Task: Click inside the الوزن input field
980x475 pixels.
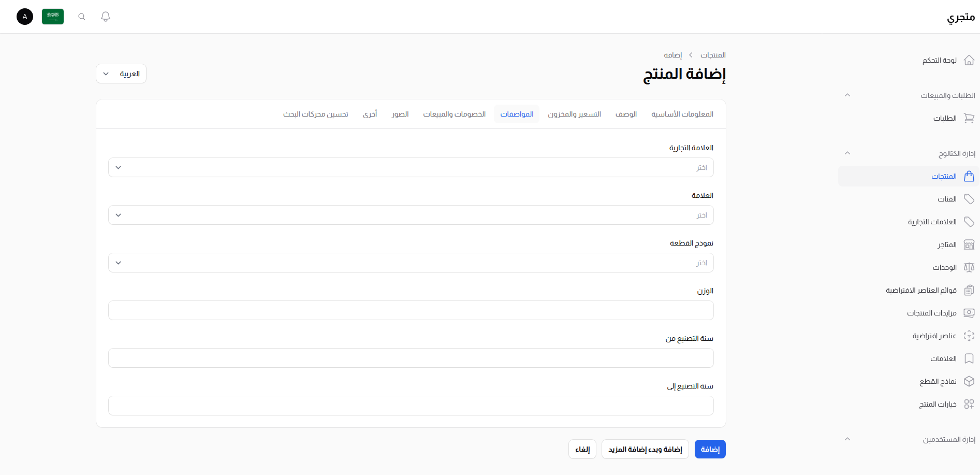Action: pos(411,310)
